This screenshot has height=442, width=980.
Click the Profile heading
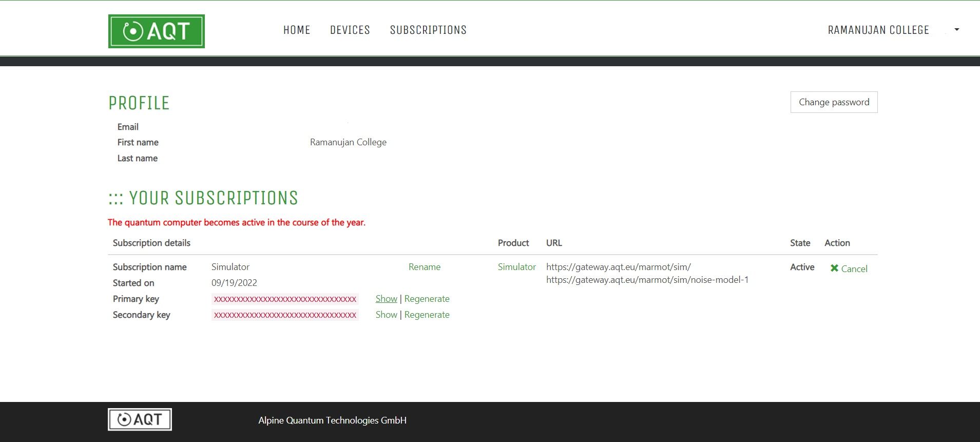[x=139, y=103]
